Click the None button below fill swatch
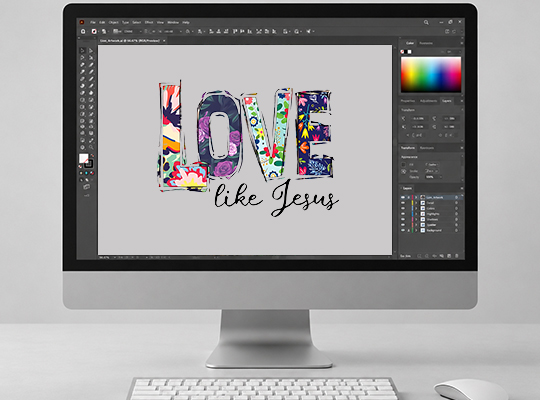Screen dimensions: 540x400 pos(92,173)
